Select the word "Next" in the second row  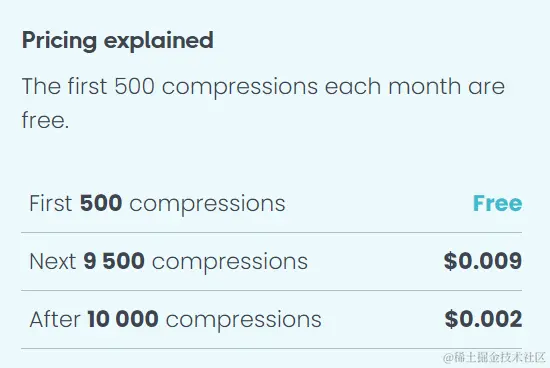(x=53, y=261)
